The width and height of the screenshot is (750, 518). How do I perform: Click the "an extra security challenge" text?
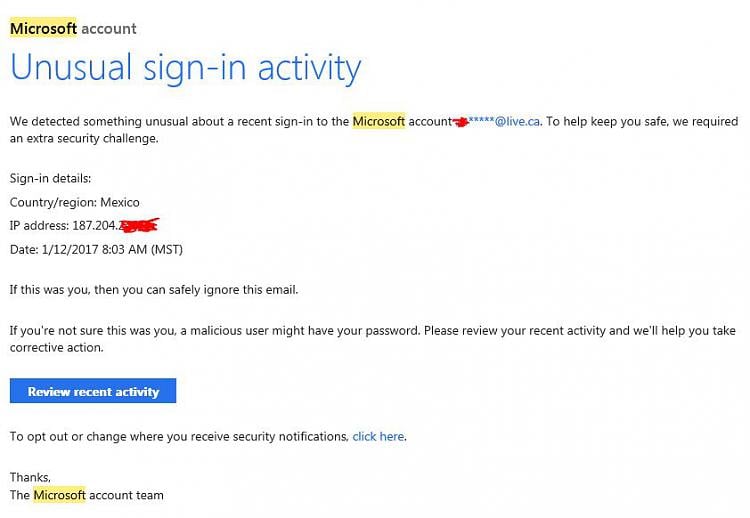[x=84, y=139]
